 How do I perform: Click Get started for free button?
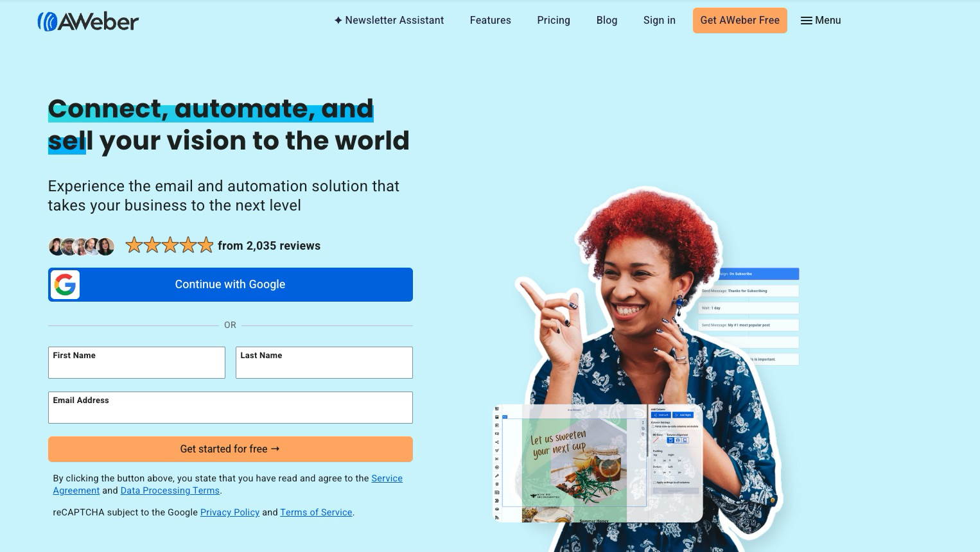tap(231, 449)
